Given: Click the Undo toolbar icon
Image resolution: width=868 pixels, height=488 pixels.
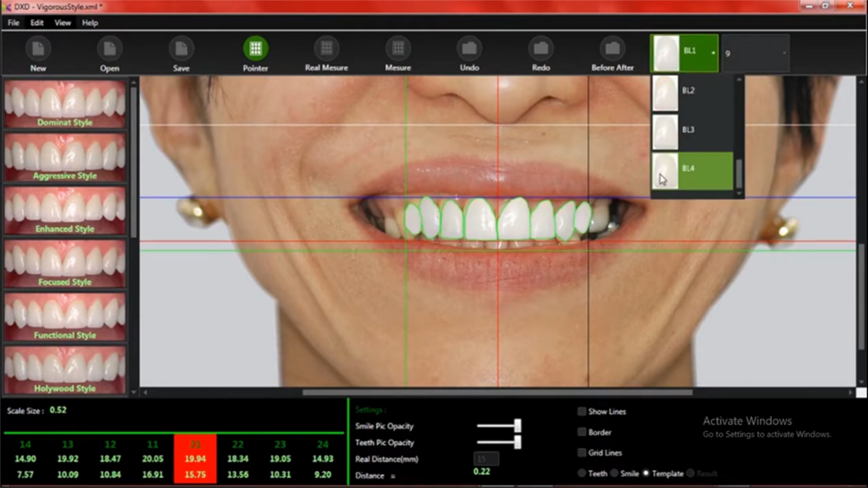Looking at the screenshot, I should [x=469, y=49].
